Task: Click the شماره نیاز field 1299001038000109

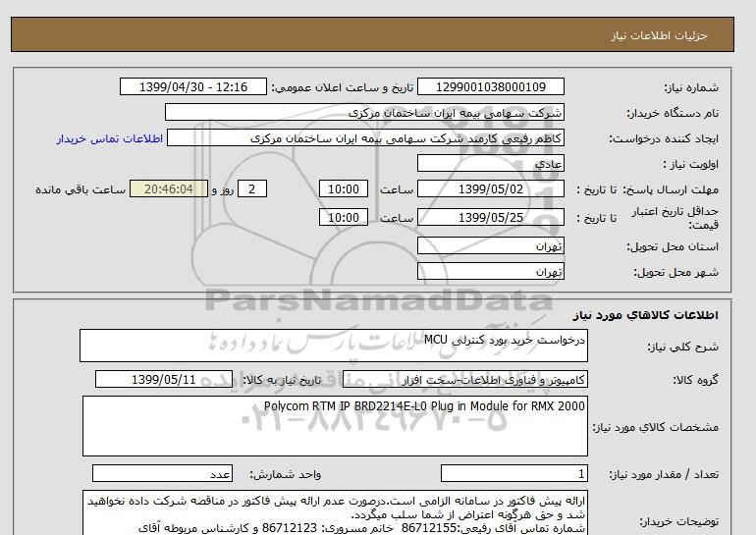Action: [x=490, y=86]
